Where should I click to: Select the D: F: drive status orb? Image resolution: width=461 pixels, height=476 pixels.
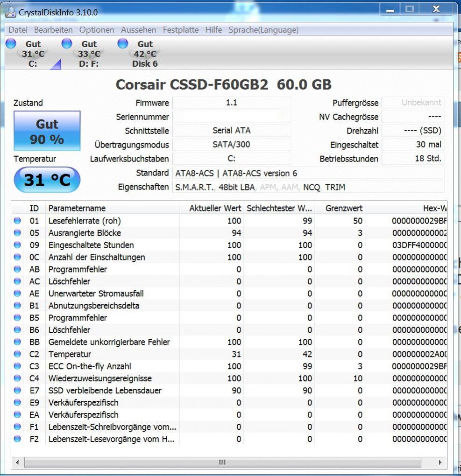click(67, 43)
